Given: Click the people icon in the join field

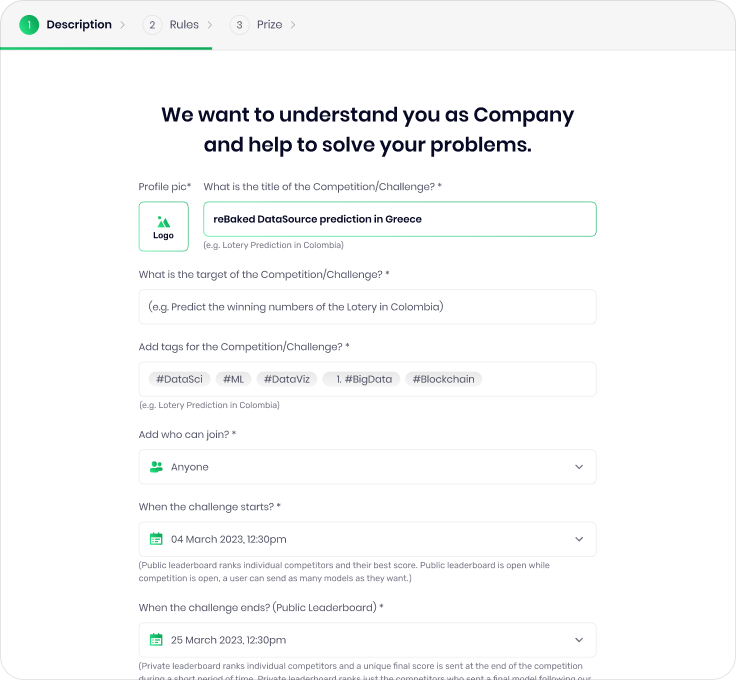Looking at the screenshot, I should (156, 467).
